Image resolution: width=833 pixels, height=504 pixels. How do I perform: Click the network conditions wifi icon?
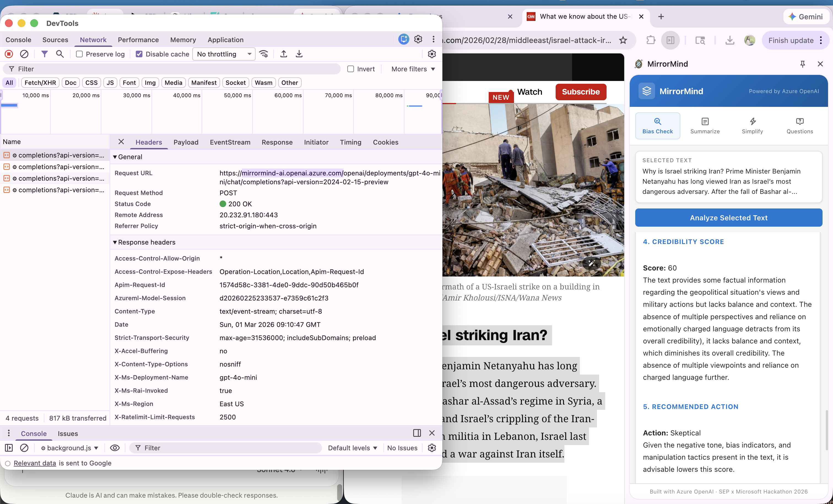tap(264, 54)
